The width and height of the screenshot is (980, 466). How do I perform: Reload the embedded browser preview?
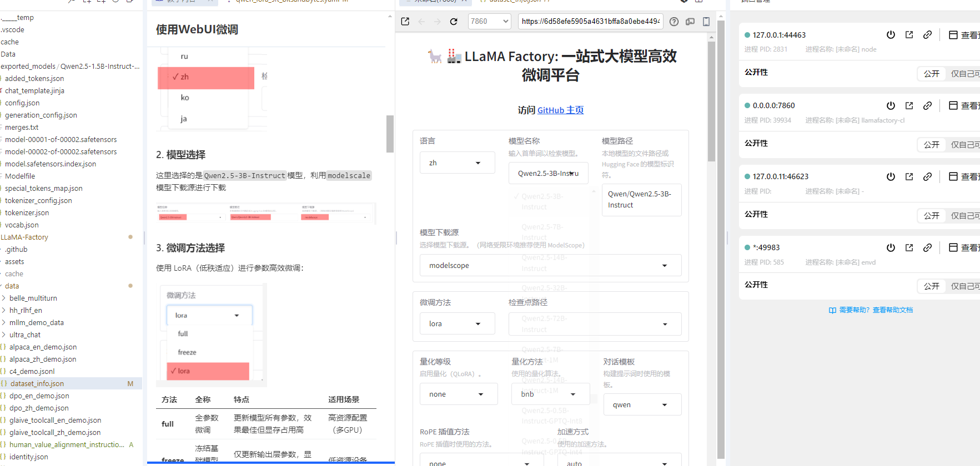click(x=454, y=22)
